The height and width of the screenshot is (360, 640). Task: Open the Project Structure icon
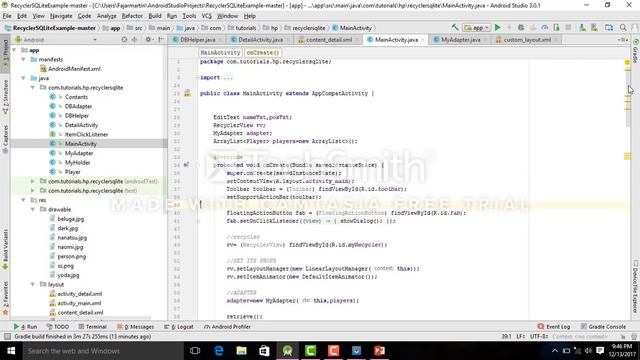click(x=609, y=28)
